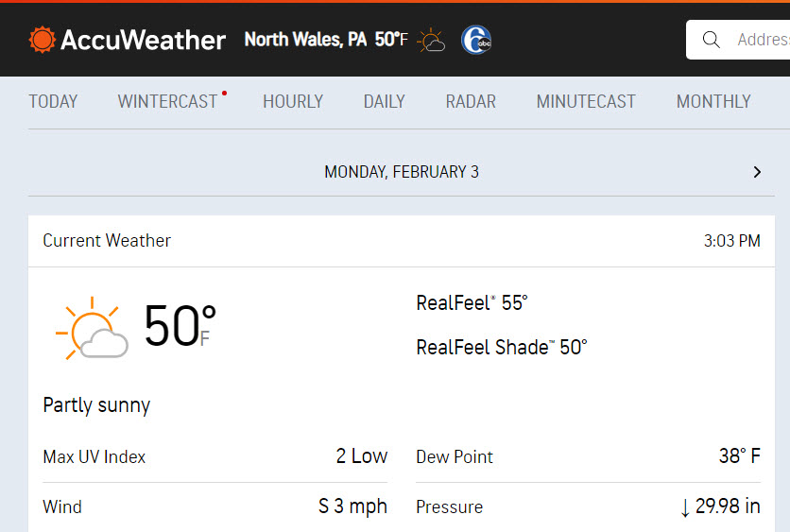Screen dimensions: 790x532
Task: Click the 6abc station logo
Action: pos(476,40)
